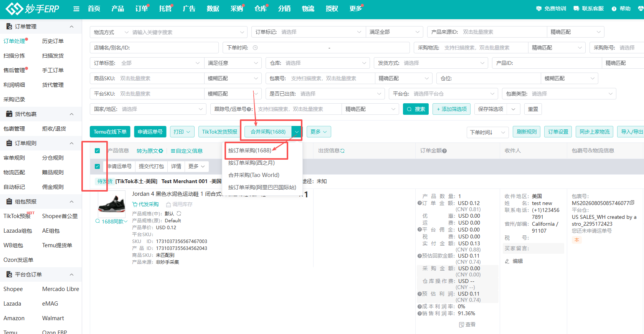
Task: Open 免费培训 free training
Action: click(551, 8)
